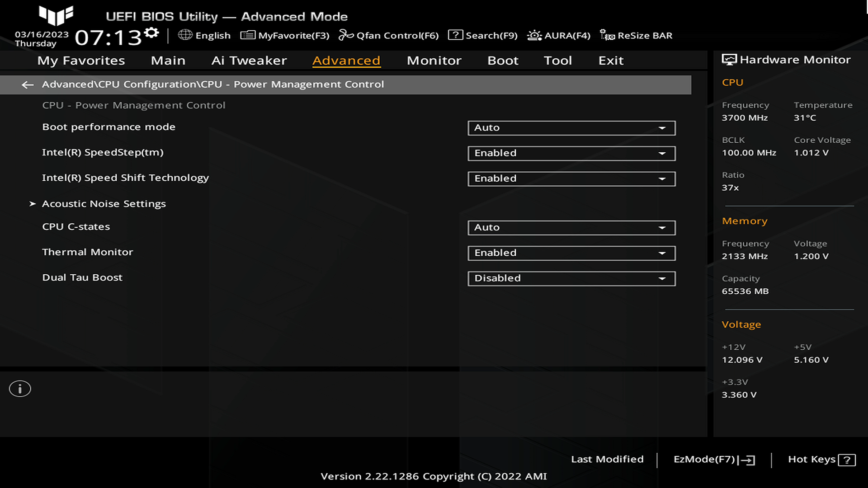Image resolution: width=868 pixels, height=488 pixels.
Task: Toggle Thermal Monitor setting
Action: 571,252
